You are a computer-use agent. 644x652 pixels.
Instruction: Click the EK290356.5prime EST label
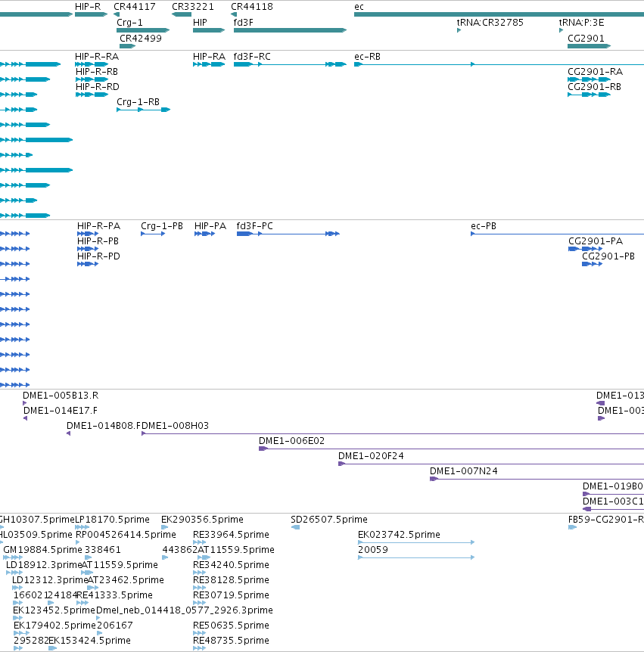pos(202,520)
